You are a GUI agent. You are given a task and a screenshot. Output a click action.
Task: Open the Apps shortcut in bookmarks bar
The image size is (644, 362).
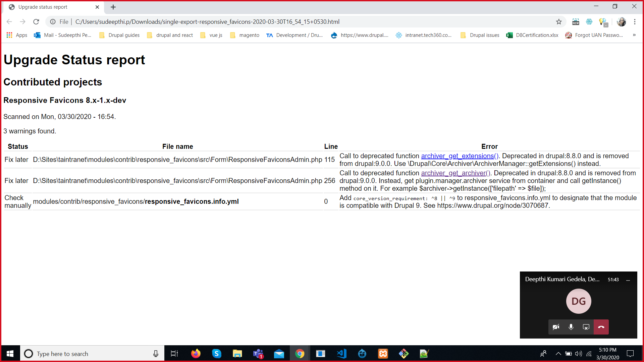[x=17, y=35]
